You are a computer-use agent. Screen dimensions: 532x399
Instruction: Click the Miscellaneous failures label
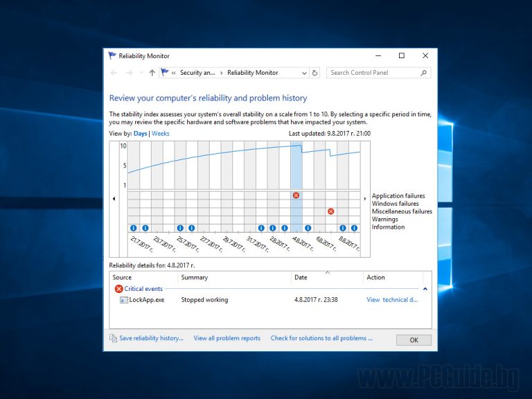(x=402, y=211)
